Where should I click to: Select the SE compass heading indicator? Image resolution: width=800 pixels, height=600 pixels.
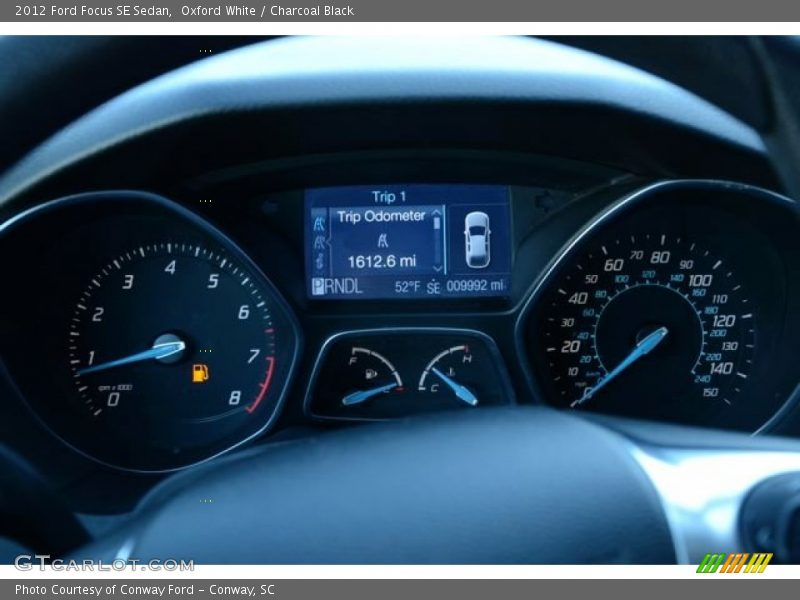click(x=435, y=285)
